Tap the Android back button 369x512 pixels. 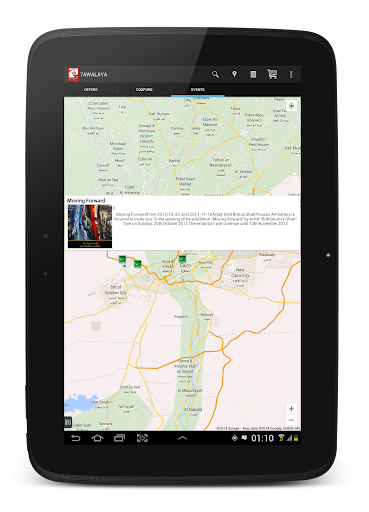(76, 438)
